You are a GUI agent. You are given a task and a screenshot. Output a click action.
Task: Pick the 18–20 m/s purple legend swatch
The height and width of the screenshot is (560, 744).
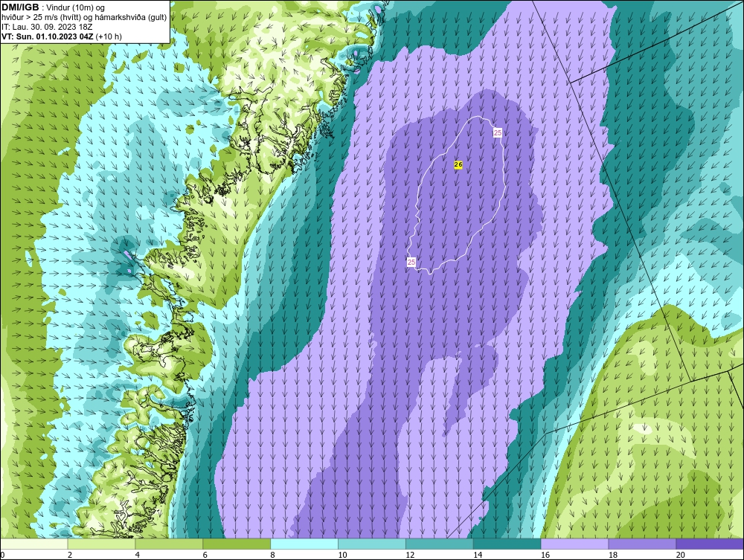[643, 544]
